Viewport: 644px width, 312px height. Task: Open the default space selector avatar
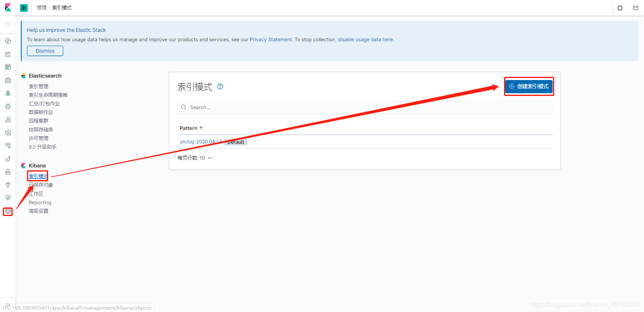point(24,8)
